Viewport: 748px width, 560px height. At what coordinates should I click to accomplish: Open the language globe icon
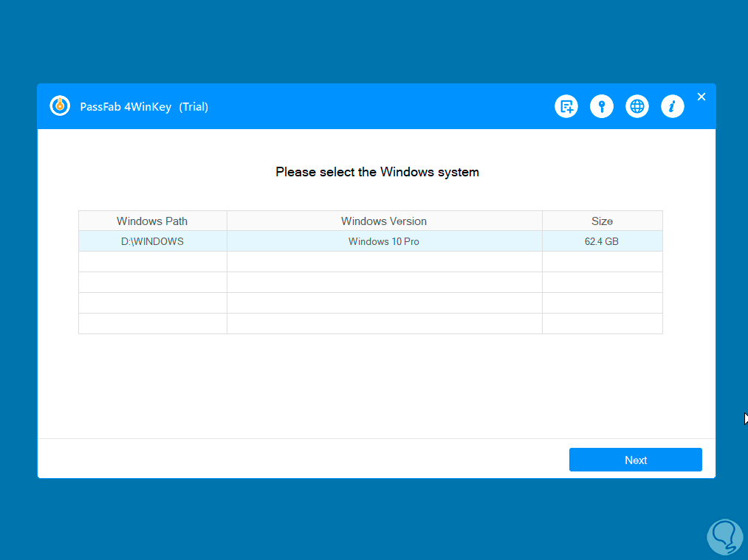click(x=637, y=106)
